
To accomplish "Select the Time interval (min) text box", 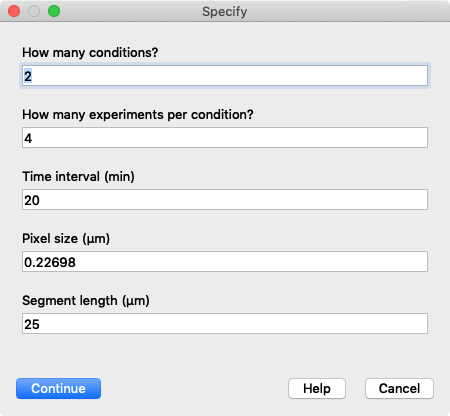I will pos(225,199).
